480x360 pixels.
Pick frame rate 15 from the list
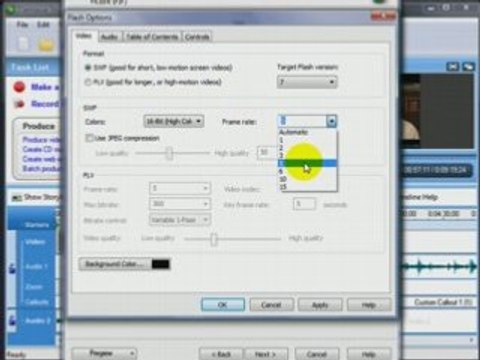point(307,187)
